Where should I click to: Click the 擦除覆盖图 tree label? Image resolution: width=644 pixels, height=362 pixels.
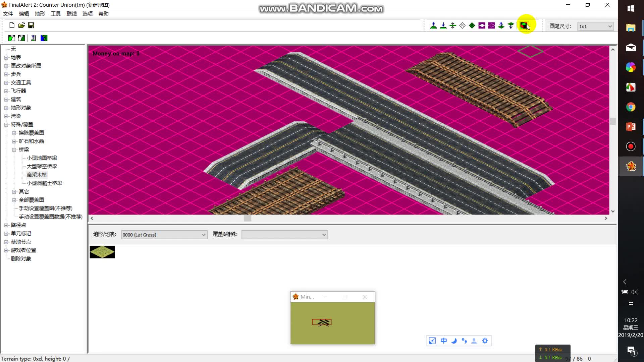(31, 133)
